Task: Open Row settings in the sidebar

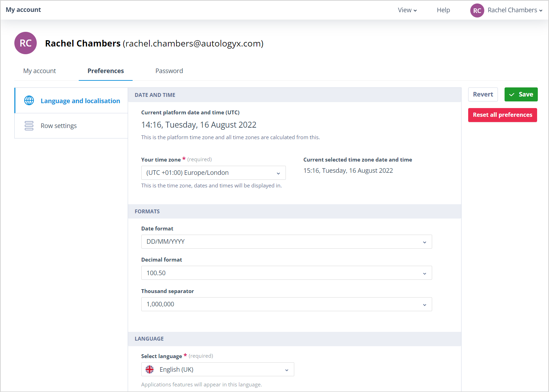Action: [71, 126]
